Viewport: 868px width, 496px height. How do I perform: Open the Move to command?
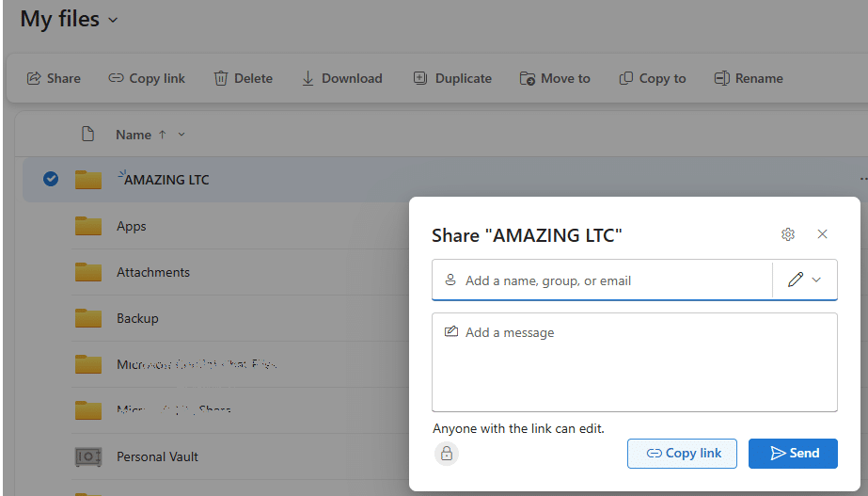[555, 79]
